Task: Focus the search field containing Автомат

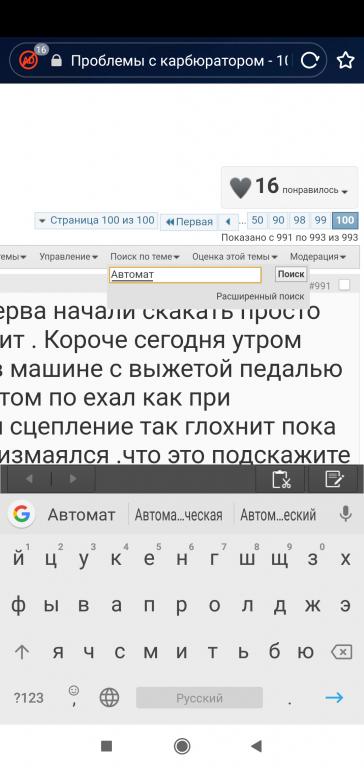Action: [x=185, y=275]
